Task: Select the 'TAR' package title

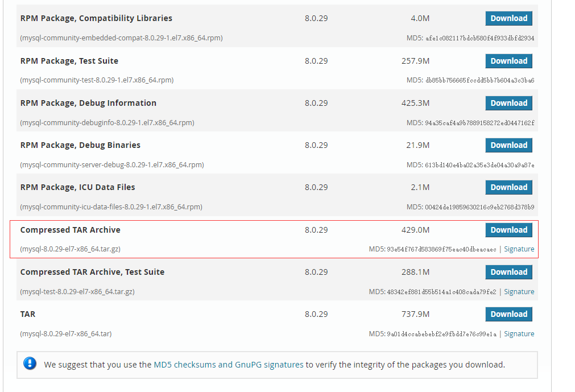Action: click(x=28, y=314)
